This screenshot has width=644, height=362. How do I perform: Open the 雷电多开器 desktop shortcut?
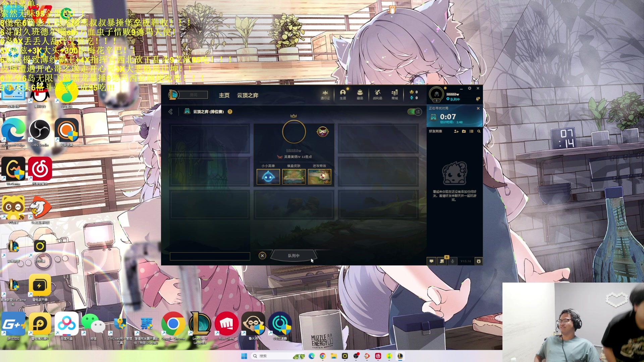(x=40, y=288)
